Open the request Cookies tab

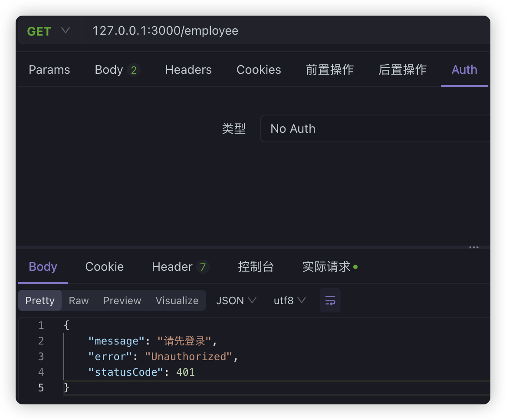click(x=259, y=70)
